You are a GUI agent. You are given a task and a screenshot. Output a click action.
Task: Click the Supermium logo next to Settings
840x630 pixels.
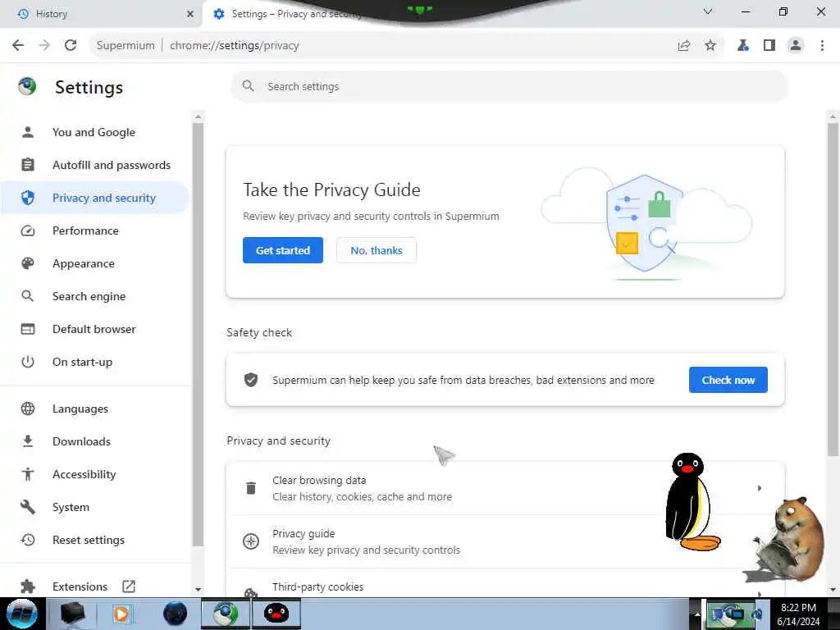(x=27, y=86)
